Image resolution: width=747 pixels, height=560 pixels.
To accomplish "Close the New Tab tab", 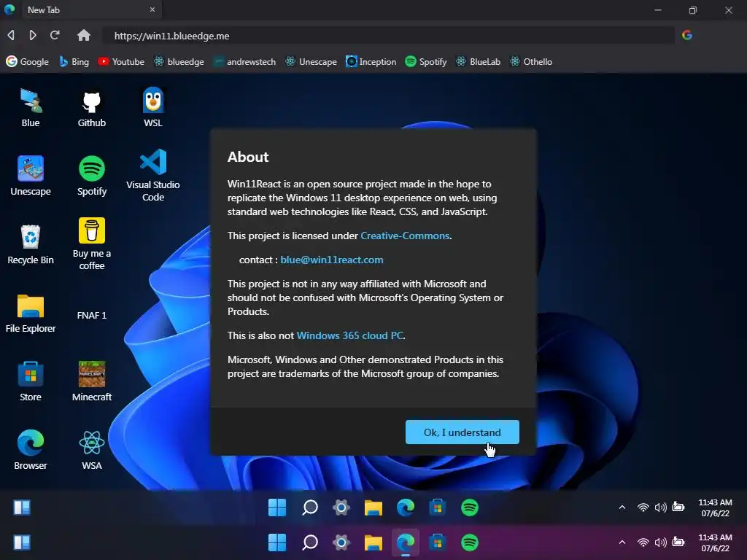I will coord(152,9).
